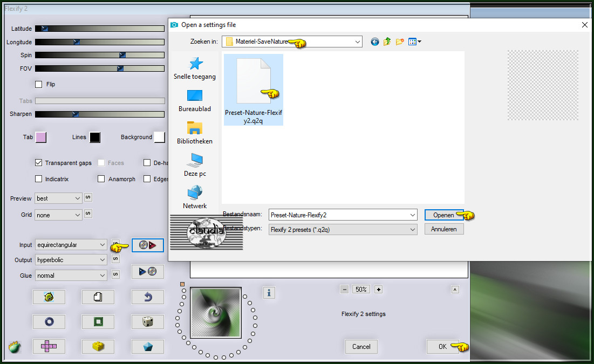Click the blue pentagon icon button

click(x=148, y=346)
